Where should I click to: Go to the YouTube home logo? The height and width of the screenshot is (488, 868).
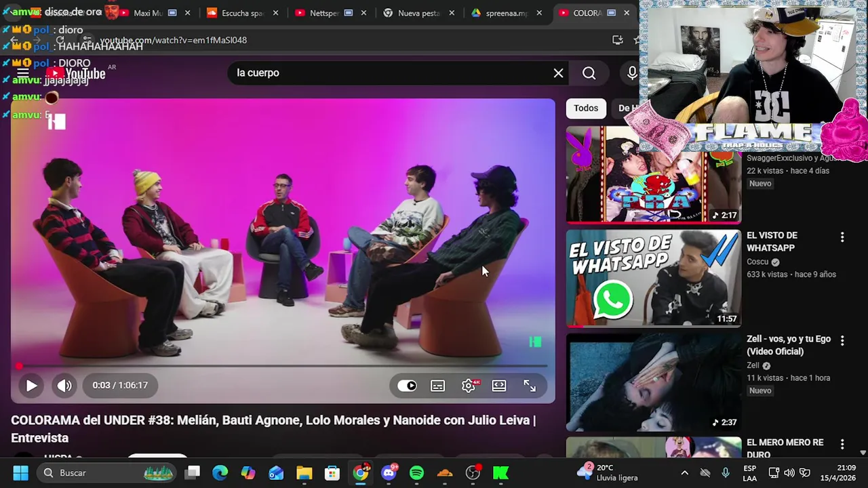76,73
